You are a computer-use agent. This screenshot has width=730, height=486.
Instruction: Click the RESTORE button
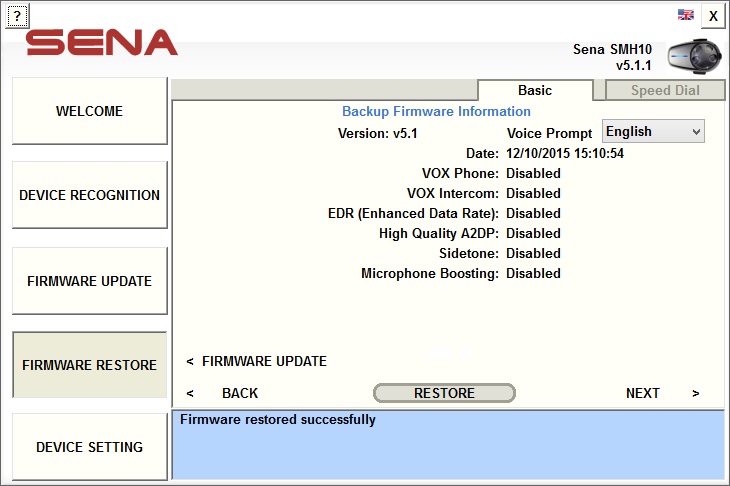(x=444, y=393)
